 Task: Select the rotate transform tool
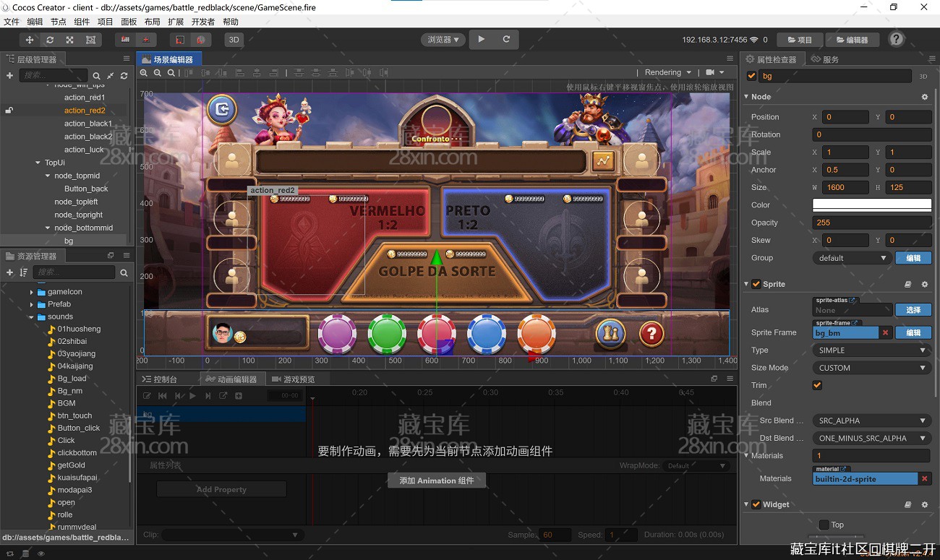click(x=50, y=40)
